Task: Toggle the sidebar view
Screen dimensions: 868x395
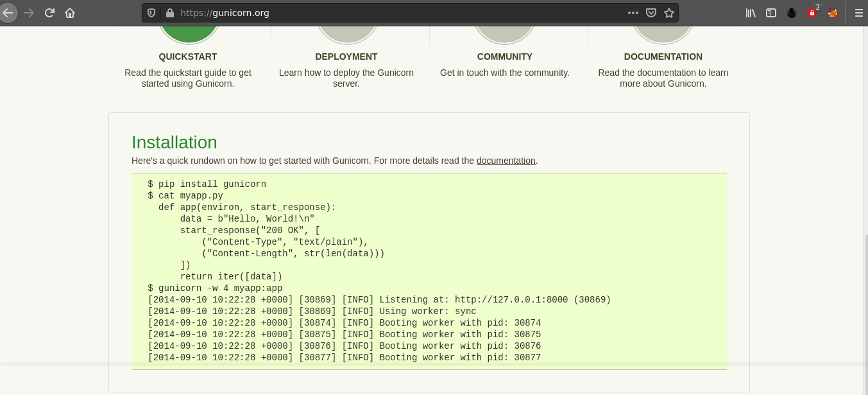Action: [x=771, y=13]
